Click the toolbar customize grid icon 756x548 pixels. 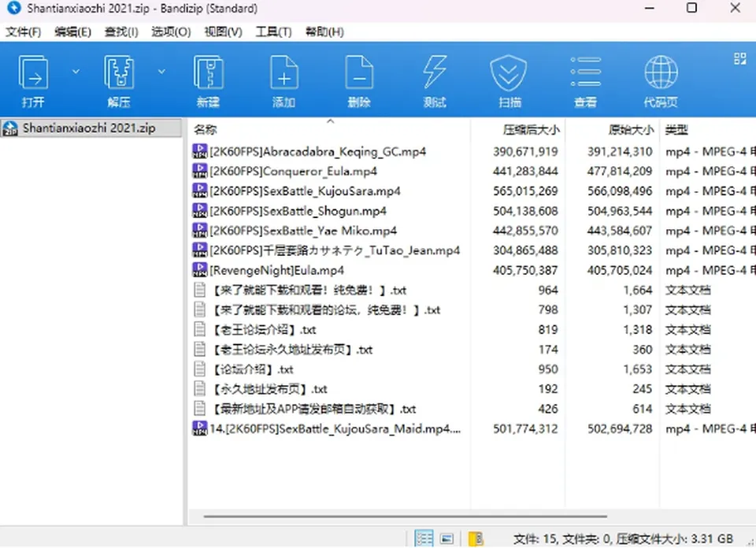pyautogui.click(x=739, y=58)
